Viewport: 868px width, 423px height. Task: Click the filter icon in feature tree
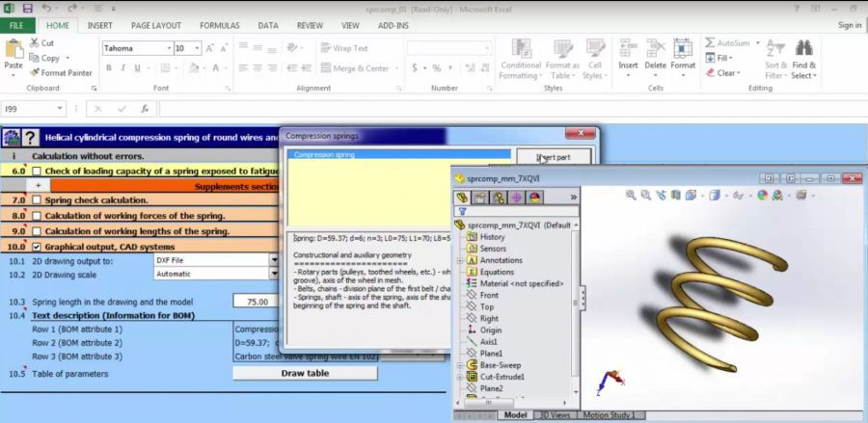click(x=462, y=211)
